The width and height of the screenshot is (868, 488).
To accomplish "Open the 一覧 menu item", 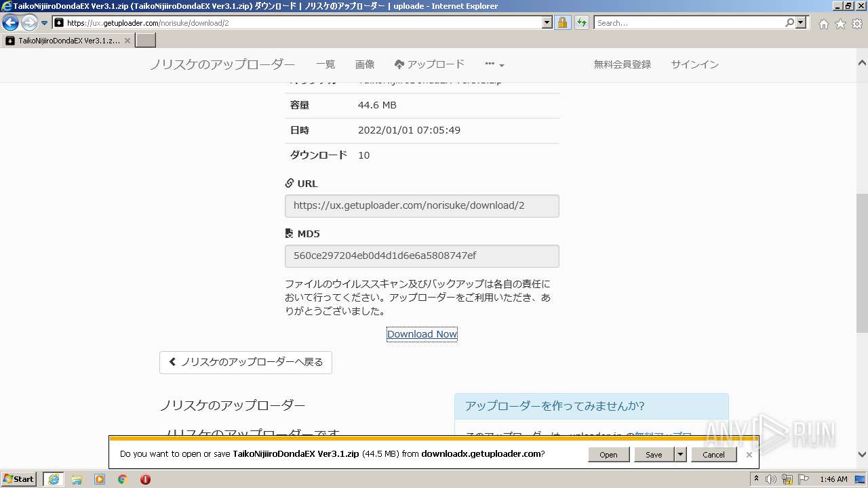I will (325, 64).
